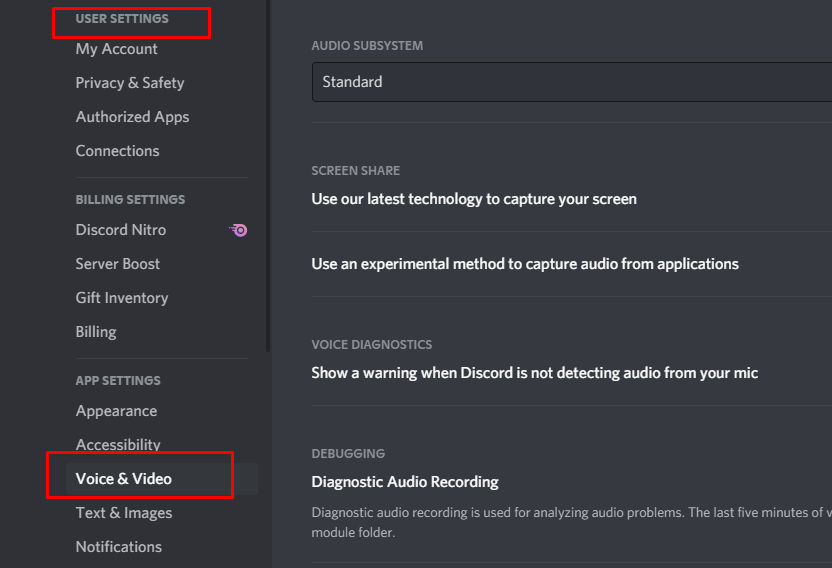The image size is (832, 568).
Task: Click the APP SETTINGS heading
Action: coord(118,381)
